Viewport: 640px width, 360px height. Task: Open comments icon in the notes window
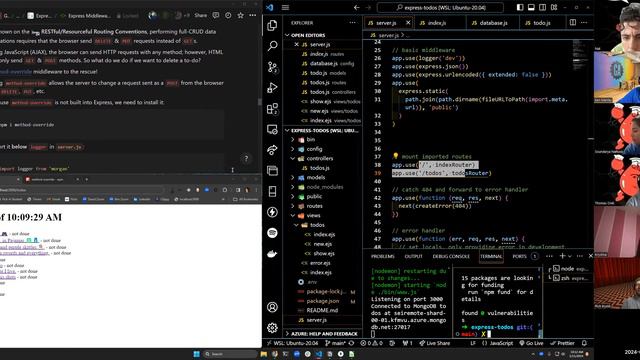click(216, 16)
